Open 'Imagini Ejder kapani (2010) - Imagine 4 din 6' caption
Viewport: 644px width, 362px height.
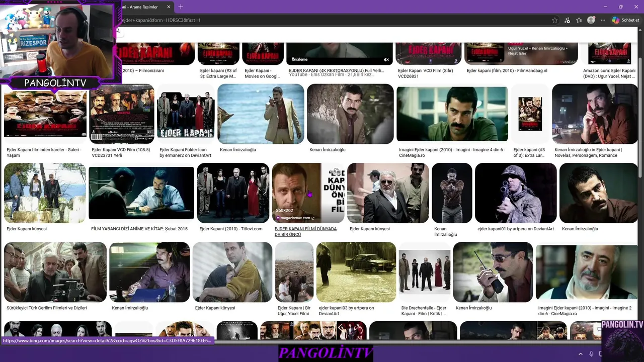click(x=452, y=152)
